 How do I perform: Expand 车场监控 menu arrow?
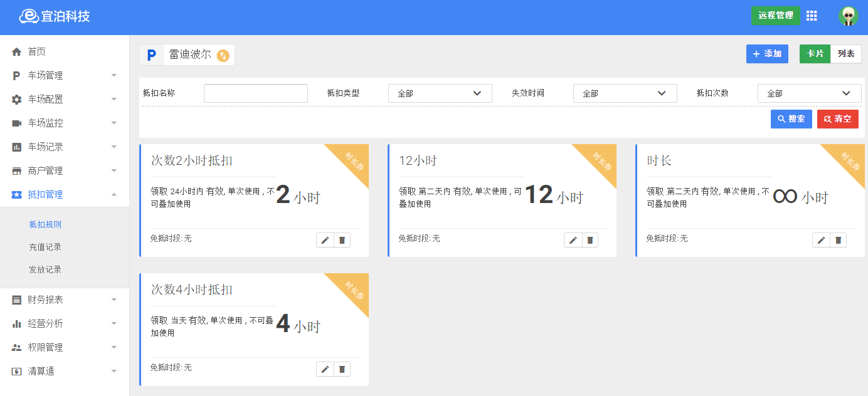coord(114,123)
